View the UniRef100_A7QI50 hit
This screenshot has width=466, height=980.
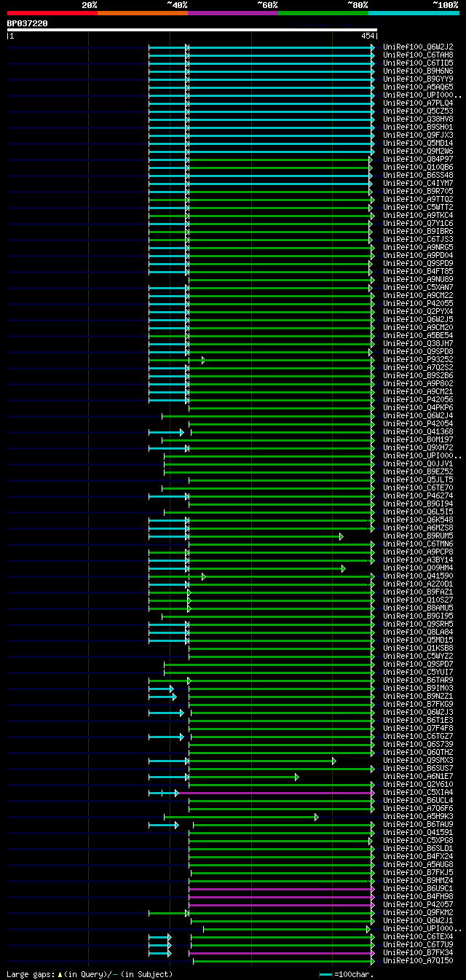pyautogui.click(x=418, y=960)
